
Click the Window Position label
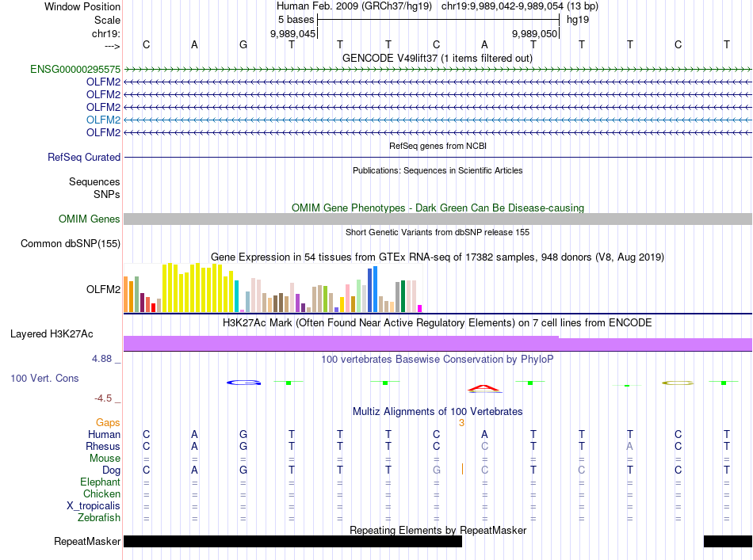pyautogui.click(x=82, y=6)
